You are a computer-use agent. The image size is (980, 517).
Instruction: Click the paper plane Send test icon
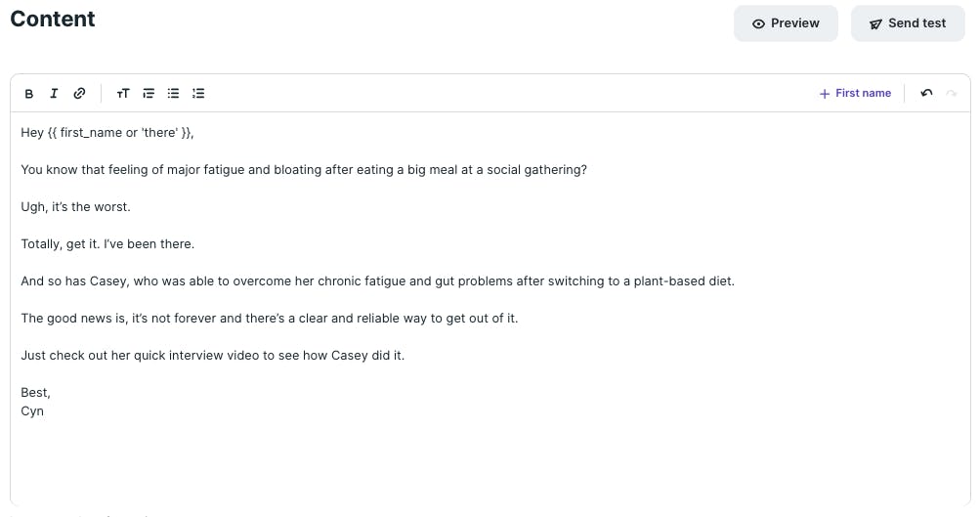[x=875, y=23]
